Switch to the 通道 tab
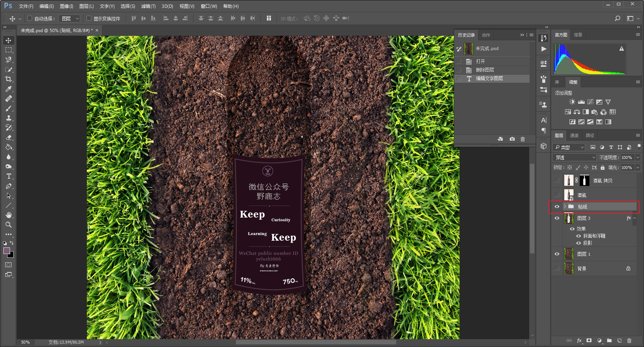Viewport: 644px width, 347px height. [574, 135]
